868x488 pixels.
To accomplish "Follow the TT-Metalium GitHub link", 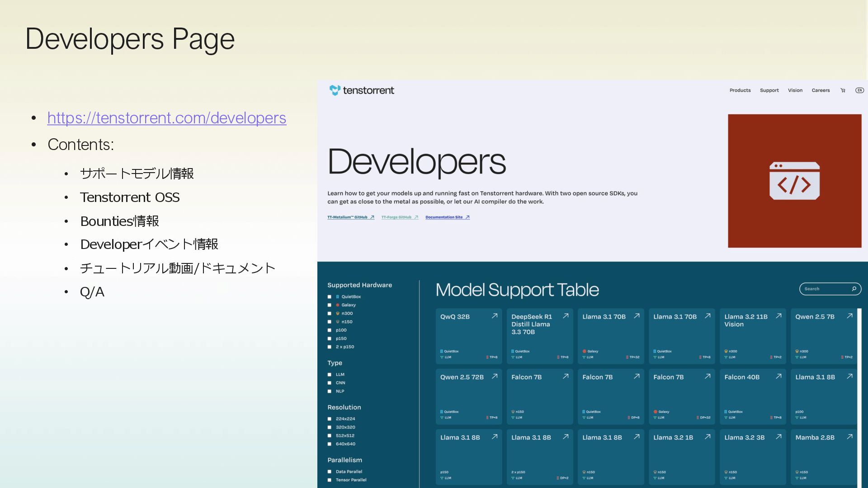I will [x=350, y=217].
